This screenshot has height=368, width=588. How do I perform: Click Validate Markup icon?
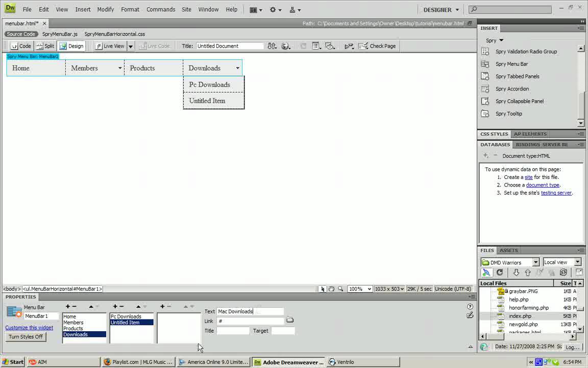pyautogui.click(x=349, y=46)
